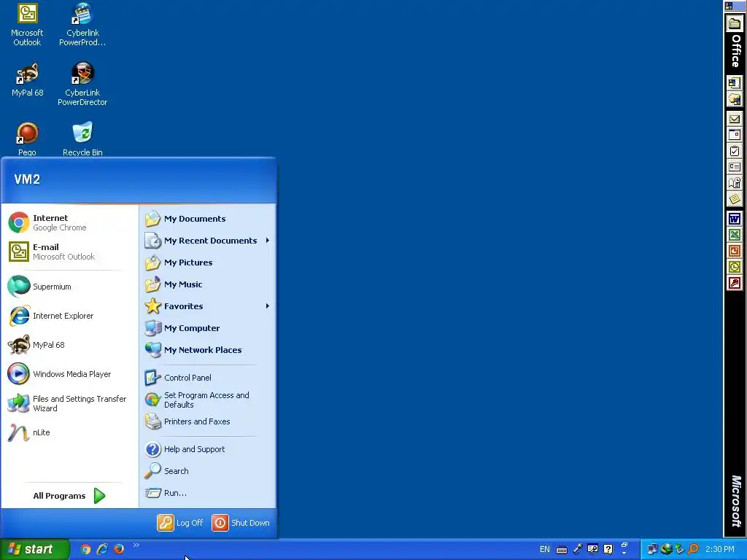
Task: Click Open Office Document on Shortcut Bar
Action: click(734, 99)
